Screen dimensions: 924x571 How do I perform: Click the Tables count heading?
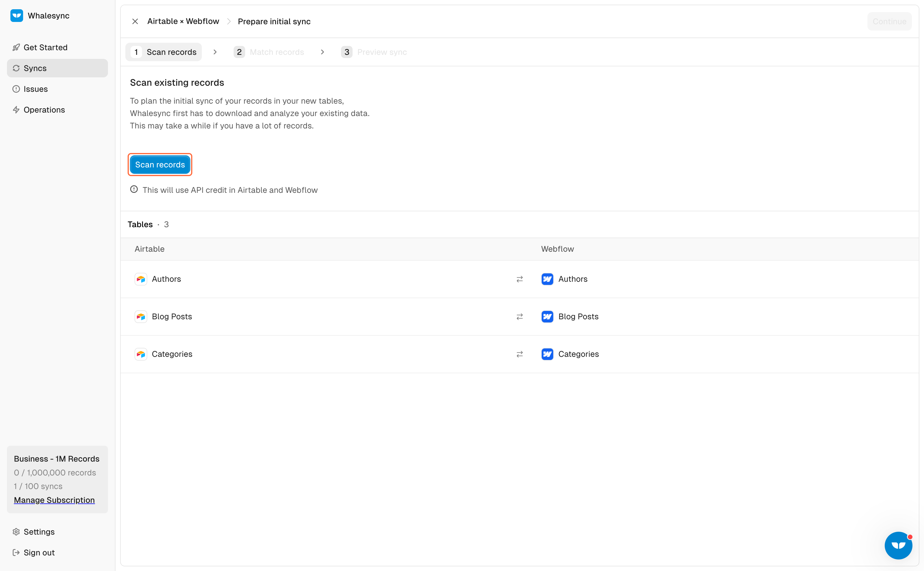pyautogui.click(x=148, y=224)
